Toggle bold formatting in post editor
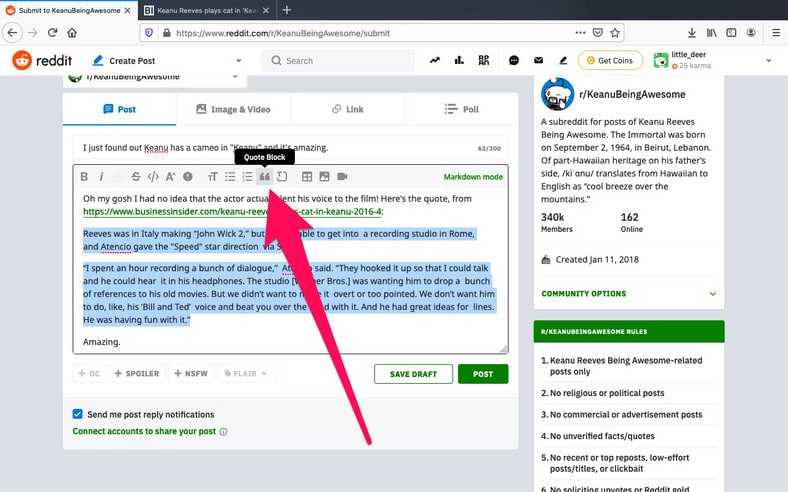The image size is (788, 492). coord(84,176)
